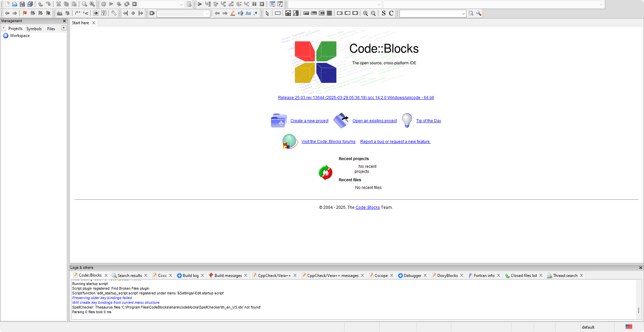Open the Thread search expression dropdown
The image size is (644, 332).
(x=464, y=13)
